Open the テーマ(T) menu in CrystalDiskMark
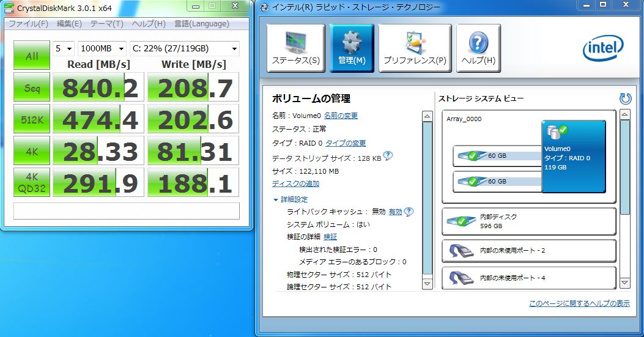The height and width of the screenshot is (337, 644). [107, 24]
